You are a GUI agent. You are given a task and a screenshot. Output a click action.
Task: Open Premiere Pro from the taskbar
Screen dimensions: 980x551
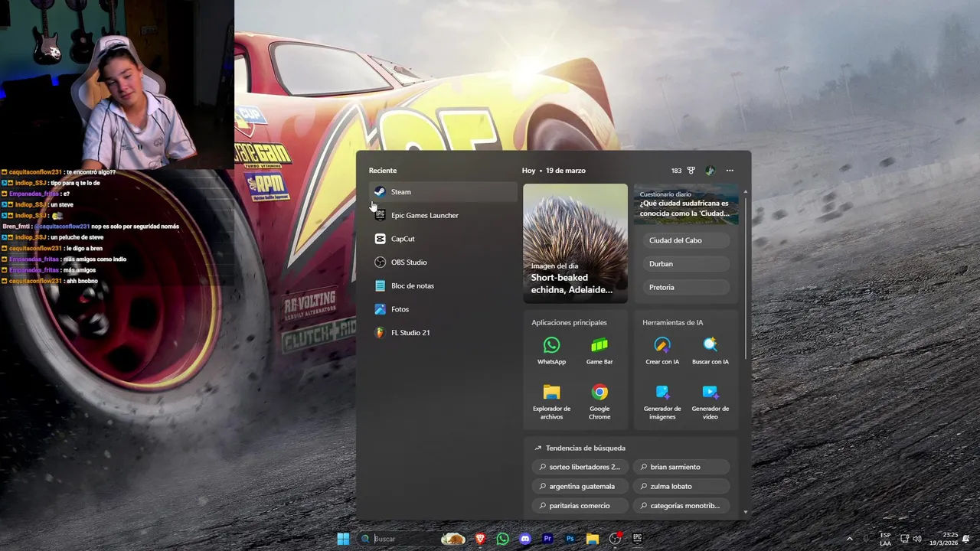point(547,539)
